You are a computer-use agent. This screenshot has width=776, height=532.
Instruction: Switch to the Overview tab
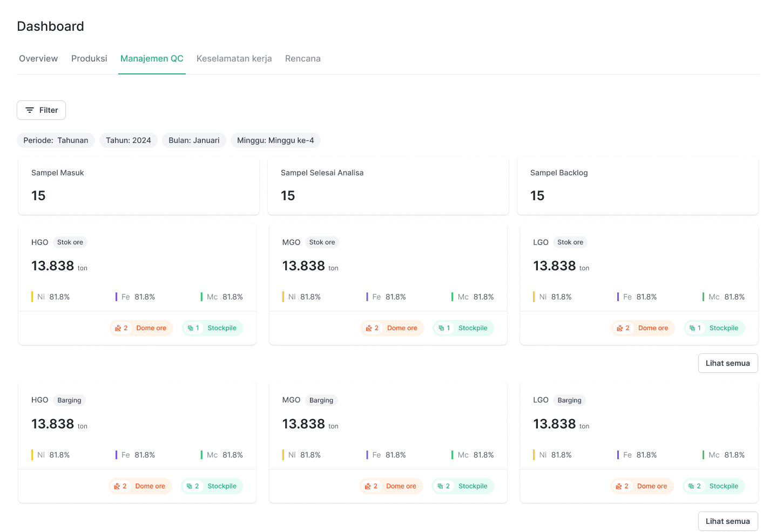(38, 58)
